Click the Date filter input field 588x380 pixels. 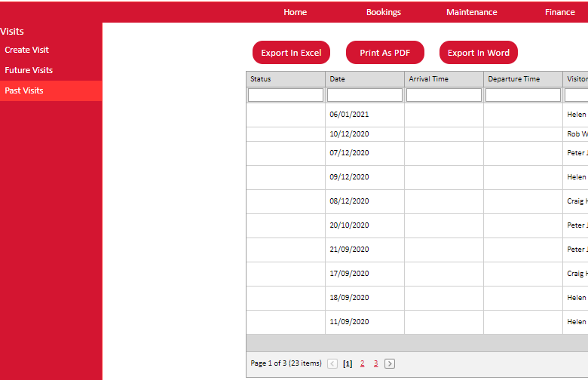(365, 95)
